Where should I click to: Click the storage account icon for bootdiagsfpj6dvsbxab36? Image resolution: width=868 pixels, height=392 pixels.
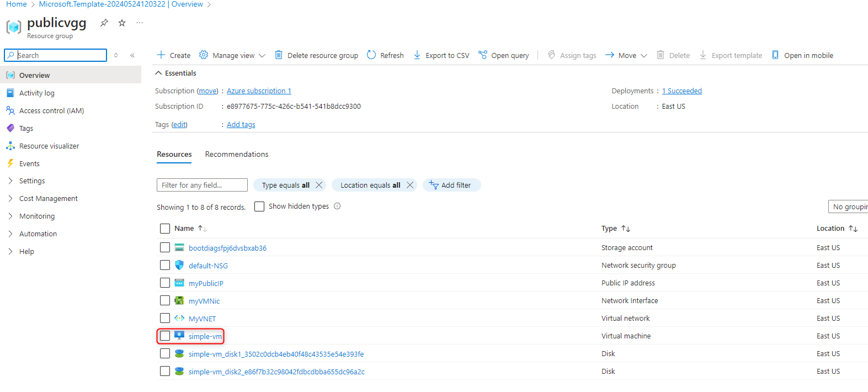tap(179, 247)
